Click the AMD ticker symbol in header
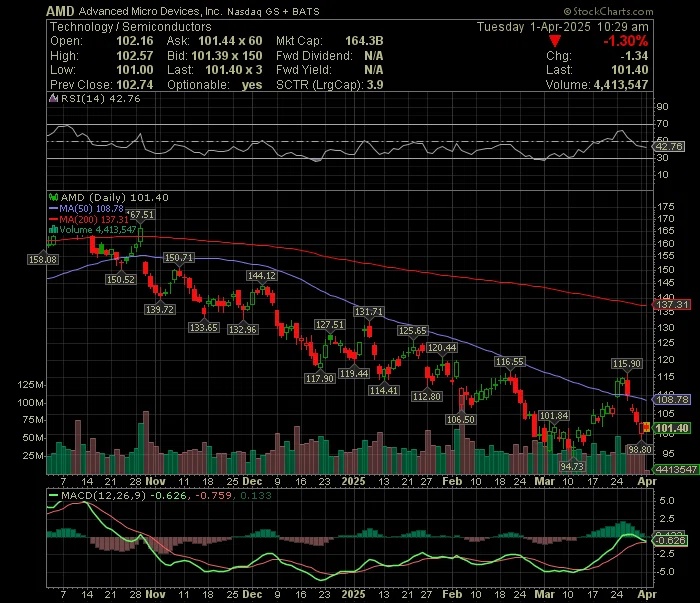The height and width of the screenshot is (603, 700). point(60,11)
